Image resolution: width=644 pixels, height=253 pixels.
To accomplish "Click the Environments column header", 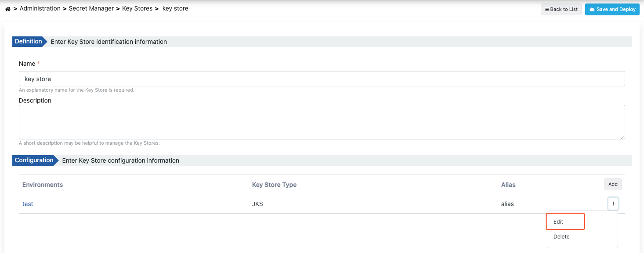I will (x=43, y=185).
